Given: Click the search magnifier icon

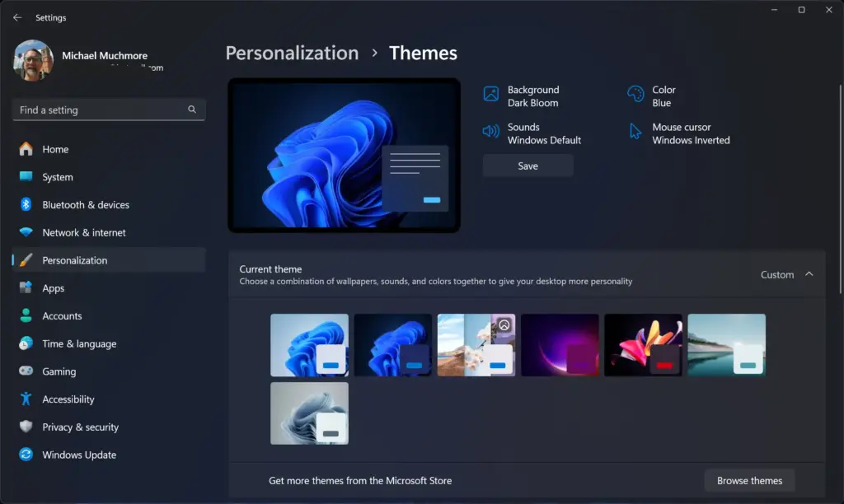Looking at the screenshot, I should click(x=192, y=110).
